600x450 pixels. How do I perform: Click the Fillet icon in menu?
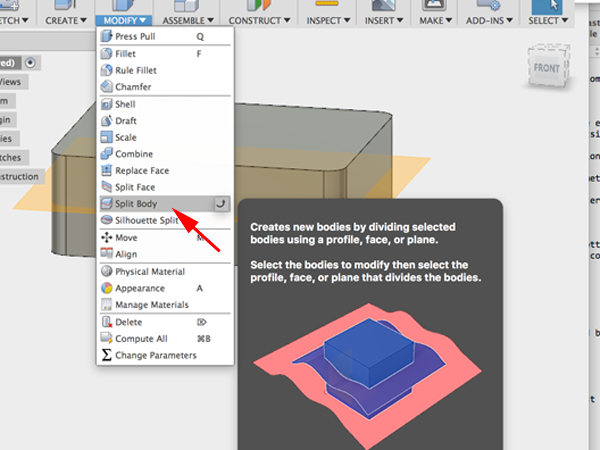(x=106, y=54)
